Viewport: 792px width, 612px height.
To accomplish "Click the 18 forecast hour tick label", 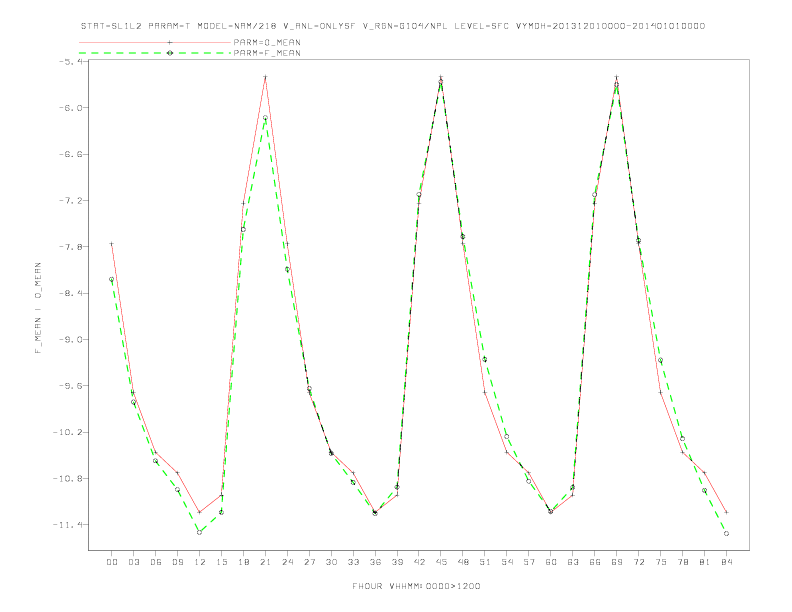I will (243, 562).
